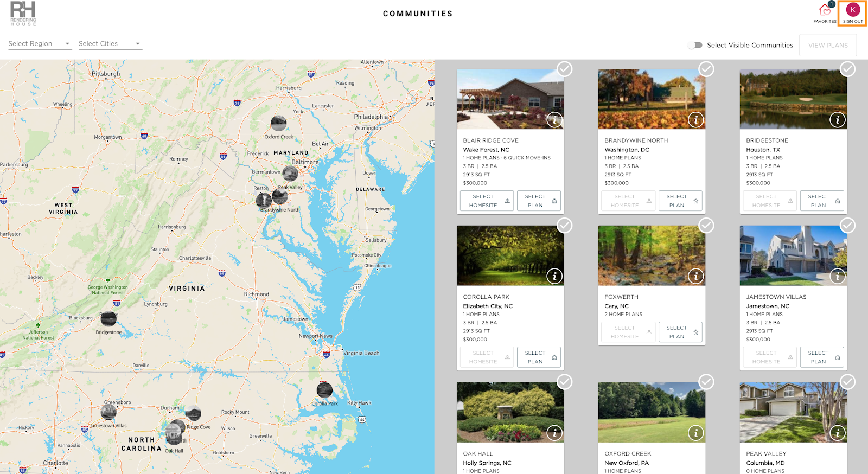Click Blair Ridge Cove quick move-ins text
868x474 pixels.
point(527,158)
